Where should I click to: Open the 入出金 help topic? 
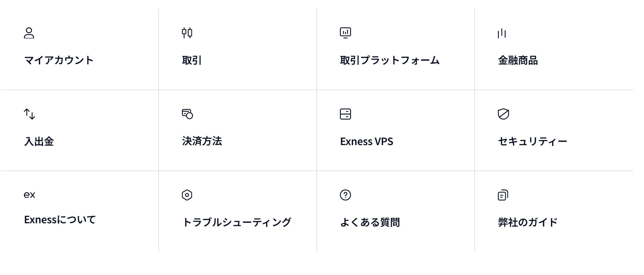click(x=39, y=141)
